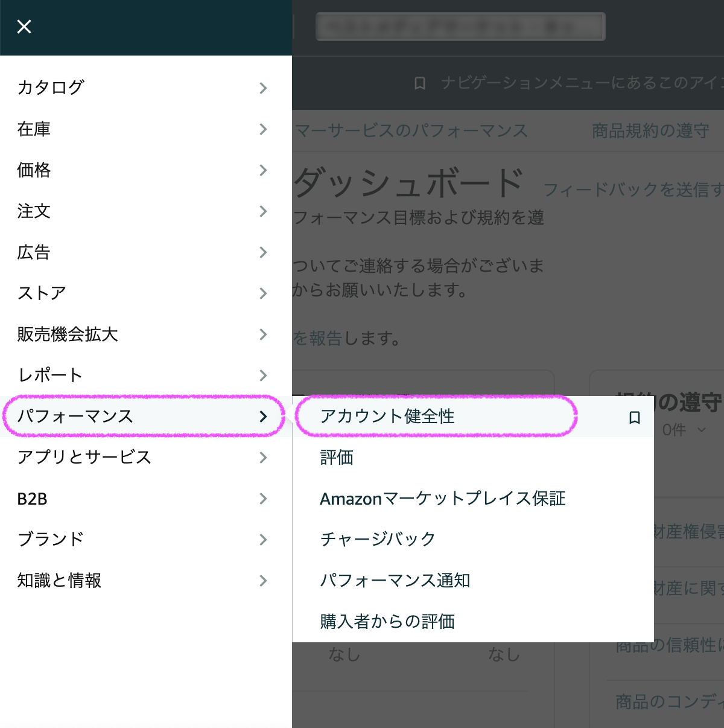Open パフォーマンス通知 from submenu
Image resolution: width=724 pixels, height=728 pixels.
(395, 581)
